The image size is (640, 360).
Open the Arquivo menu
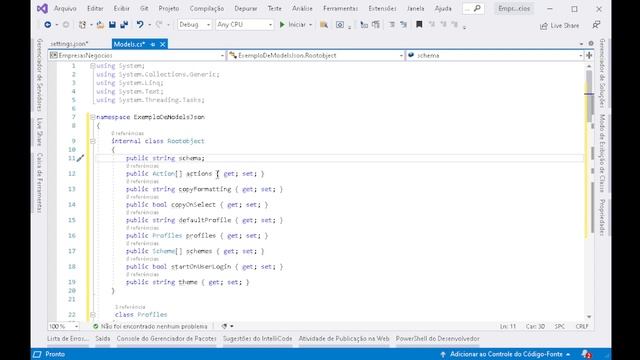(x=65, y=8)
